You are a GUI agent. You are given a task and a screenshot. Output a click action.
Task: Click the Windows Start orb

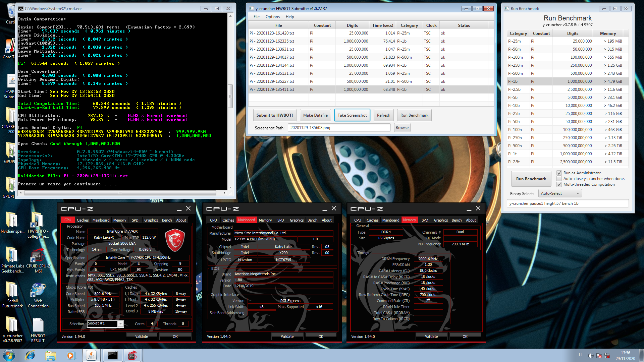9,355
